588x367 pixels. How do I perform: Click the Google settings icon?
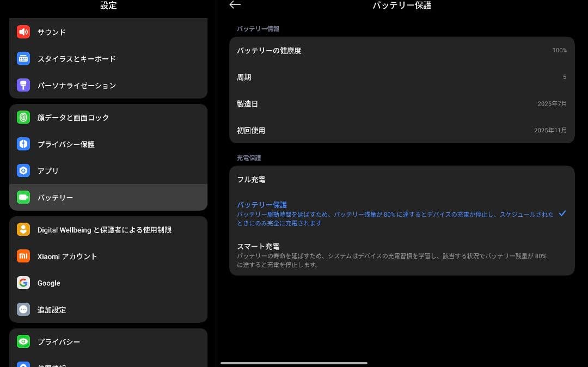pyautogui.click(x=23, y=283)
